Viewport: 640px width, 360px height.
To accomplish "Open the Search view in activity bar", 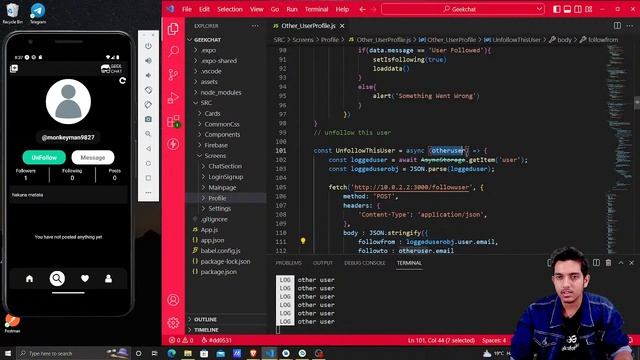I will pos(173,51).
